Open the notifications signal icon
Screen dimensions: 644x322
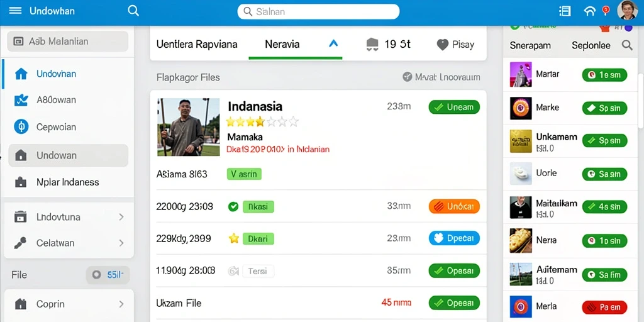pos(589,11)
